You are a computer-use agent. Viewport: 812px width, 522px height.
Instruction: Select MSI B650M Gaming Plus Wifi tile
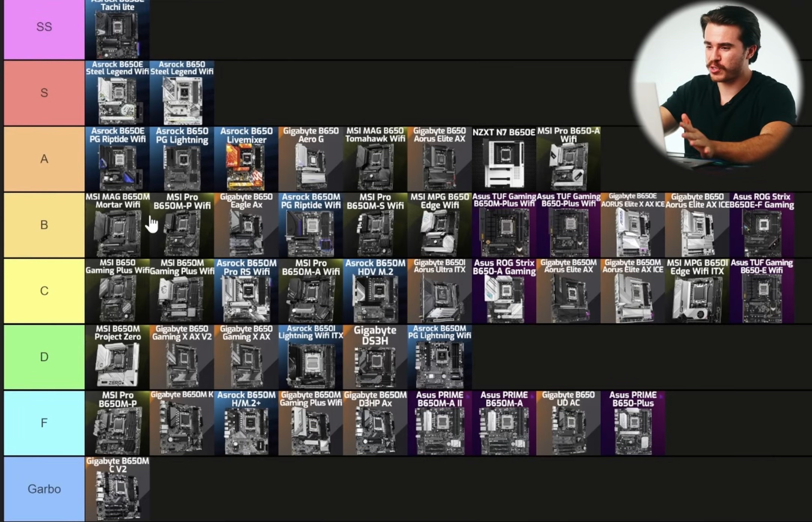point(182,291)
